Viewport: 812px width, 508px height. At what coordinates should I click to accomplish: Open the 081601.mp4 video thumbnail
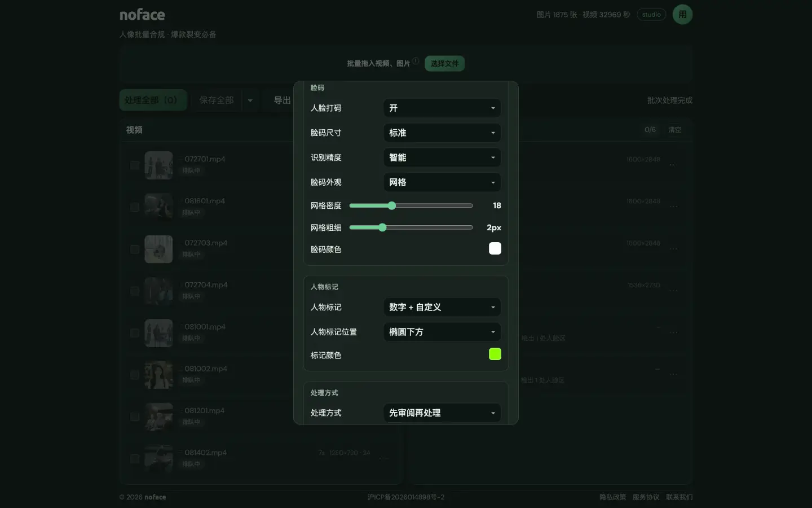[x=158, y=207]
